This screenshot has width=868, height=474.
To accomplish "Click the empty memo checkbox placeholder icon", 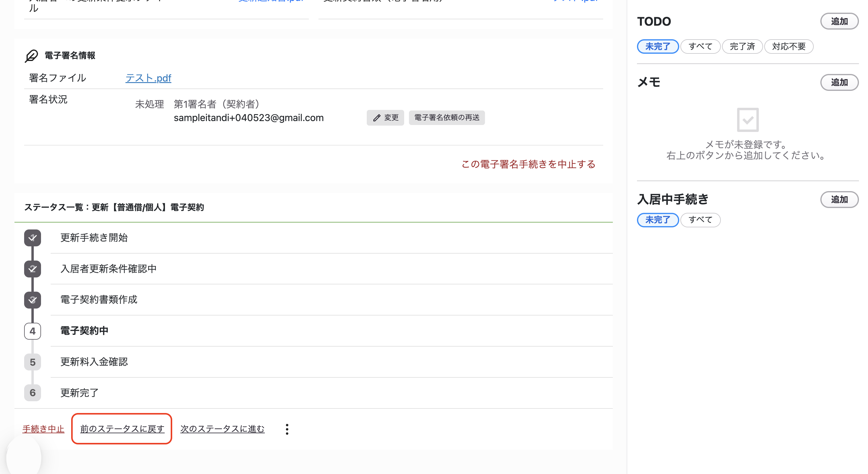I will click(x=748, y=120).
